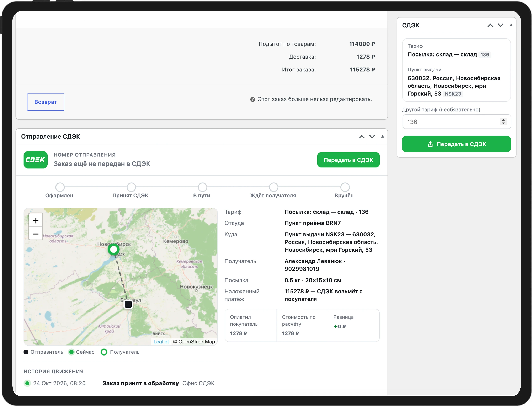Move the Отправление СДЭК panel down

[x=372, y=137]
